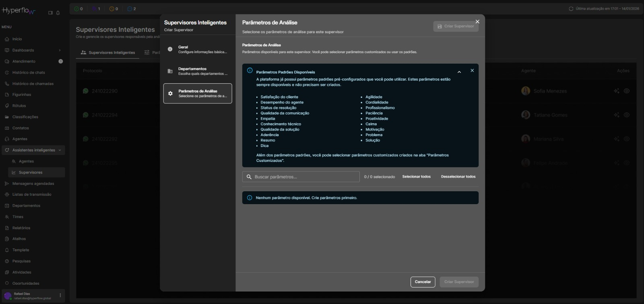The width and height of the screenshot is (644, 304).
Task: Collapse the Assistentes inteligentes menu
Action: click(x=60, y=150)
